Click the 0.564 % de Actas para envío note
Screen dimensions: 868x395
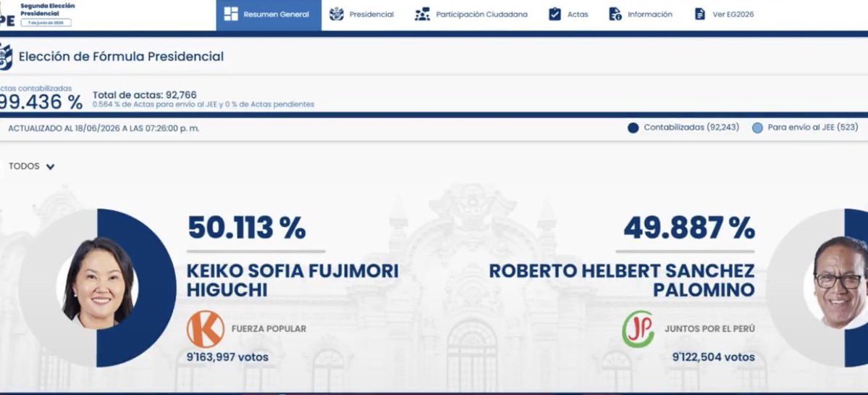(x=203, y=104)
